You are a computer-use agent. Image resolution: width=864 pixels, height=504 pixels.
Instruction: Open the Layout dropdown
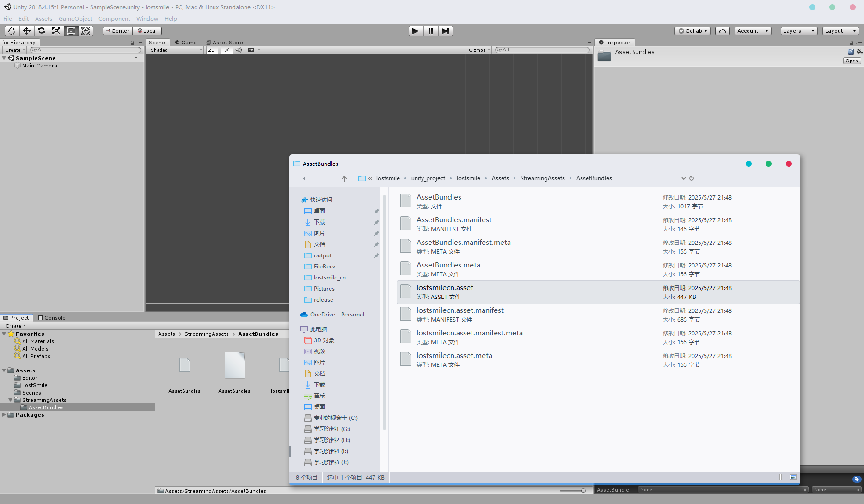tap(840, 31)
